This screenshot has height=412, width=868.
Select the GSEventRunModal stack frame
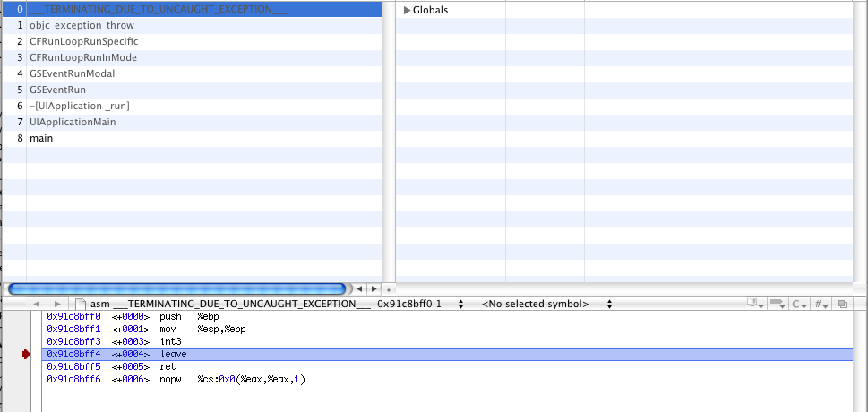pyautogui.click(x=192, y=73)
